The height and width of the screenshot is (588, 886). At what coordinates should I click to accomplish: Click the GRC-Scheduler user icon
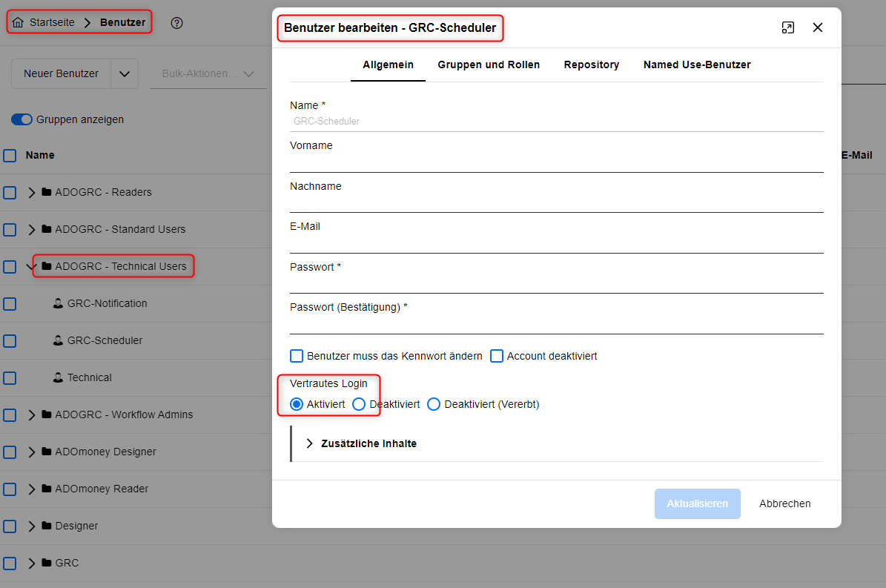coord(58,340)
